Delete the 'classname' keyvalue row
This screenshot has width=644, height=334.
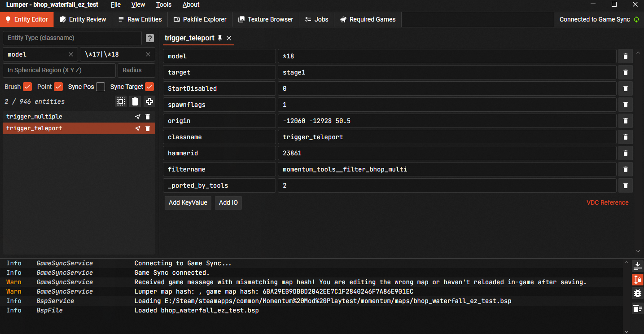[626, 137]
